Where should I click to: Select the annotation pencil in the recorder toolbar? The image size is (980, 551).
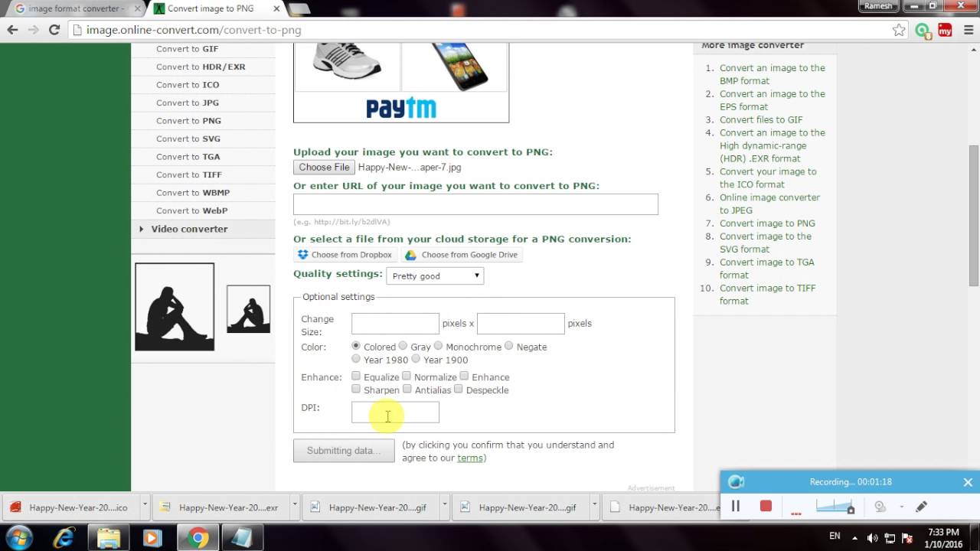pyautogui.click(x=921, y=506)
